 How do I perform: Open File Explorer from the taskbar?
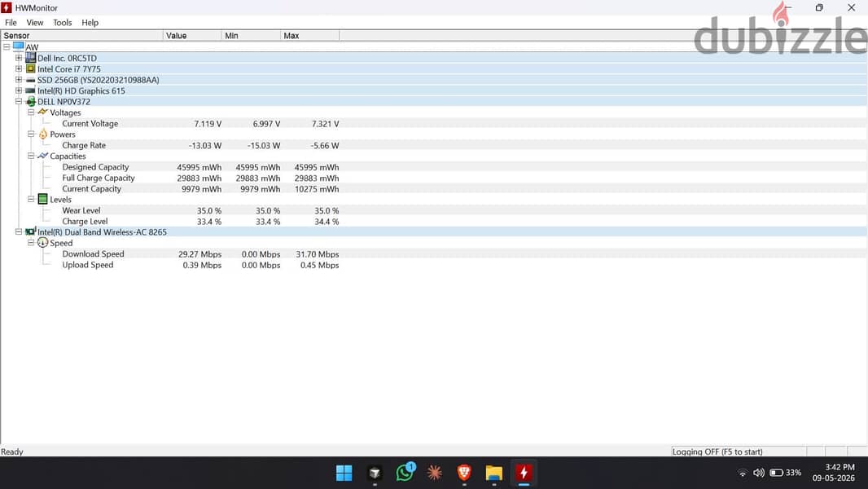pos(493,473)
